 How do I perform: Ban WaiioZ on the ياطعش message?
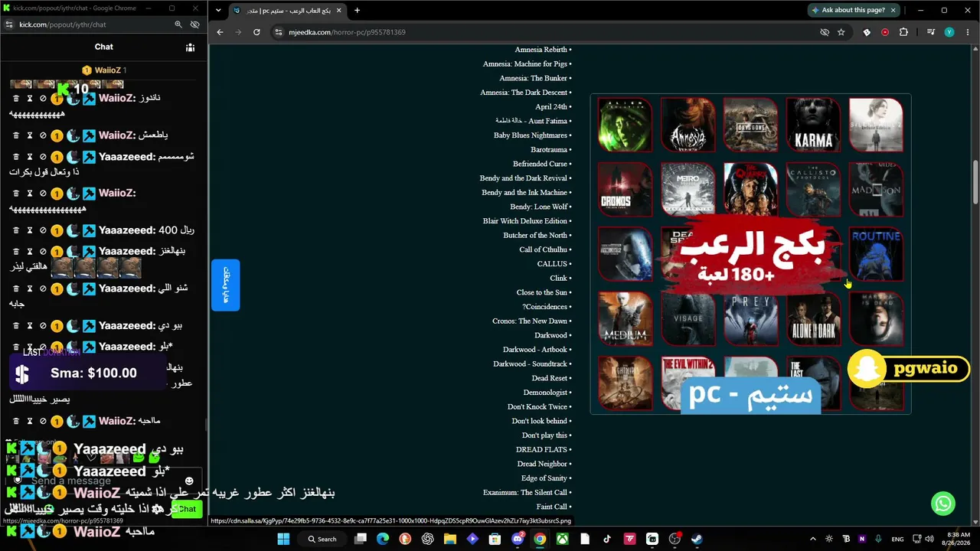[x=43, y=135]
